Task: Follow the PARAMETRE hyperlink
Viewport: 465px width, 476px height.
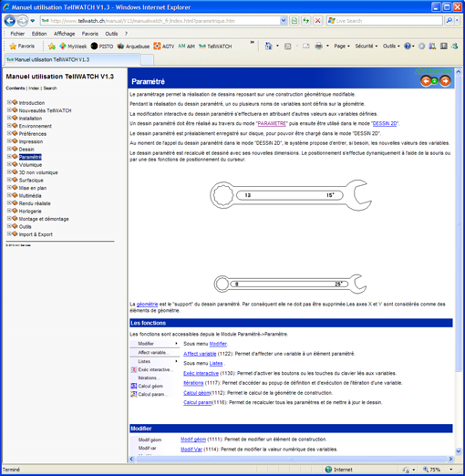Action: point(272,123)
